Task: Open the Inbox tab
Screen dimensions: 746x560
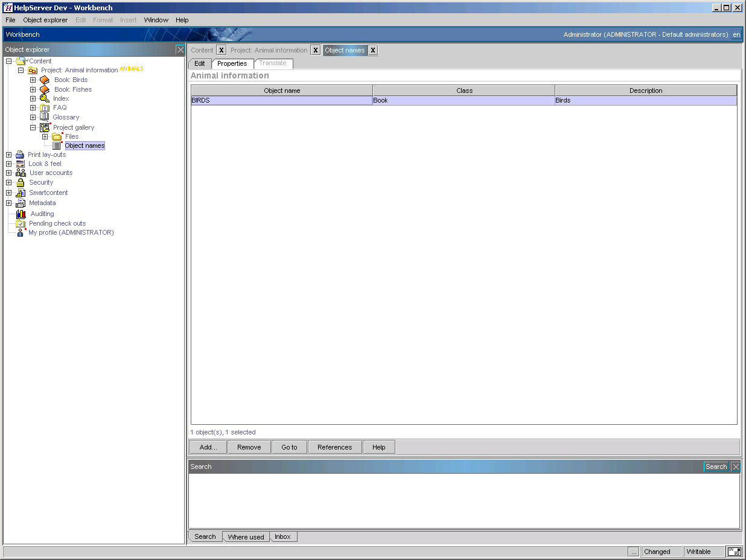Action: click(x=282, y=536)
